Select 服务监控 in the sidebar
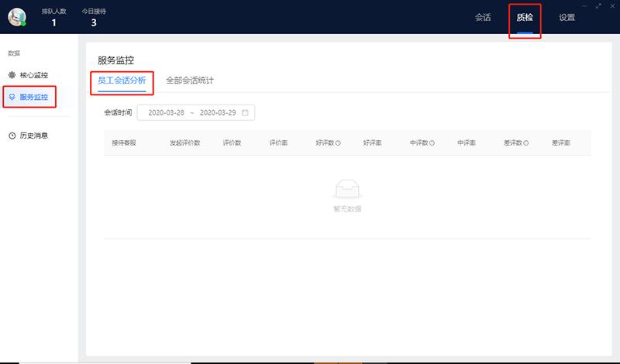Screen dimensions: 620x364 click(33, 97)
